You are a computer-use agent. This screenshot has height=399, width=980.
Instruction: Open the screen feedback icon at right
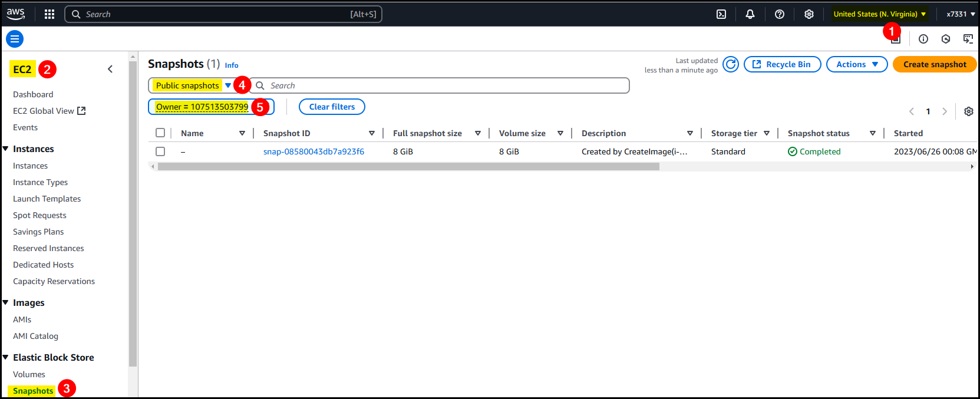[x=968, y=39]
